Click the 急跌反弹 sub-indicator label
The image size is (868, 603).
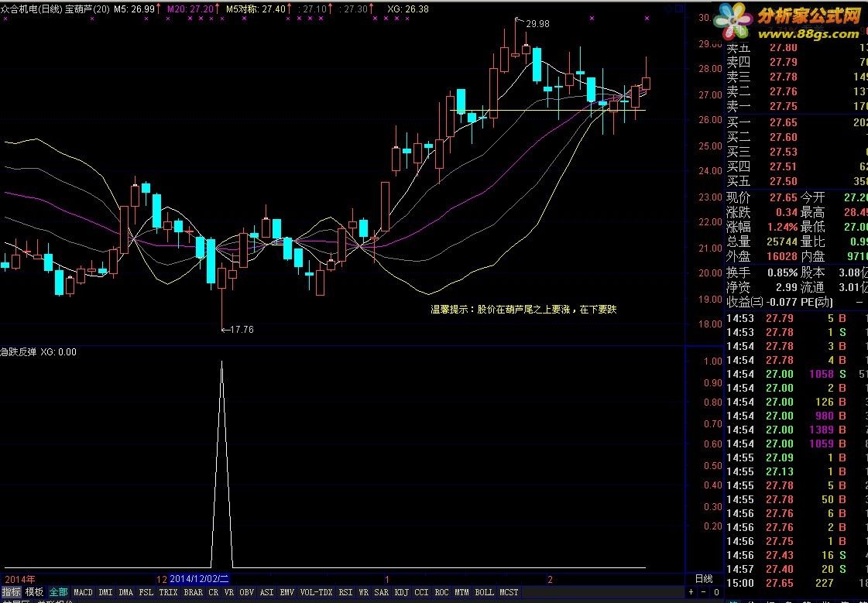click(19, 351)
